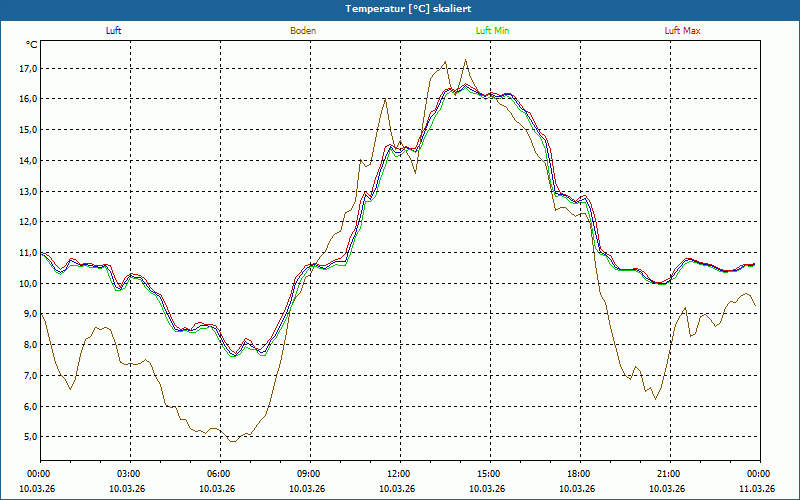The width and height of the screenshot is (800, 500).
Task: Select the 12:00 time axis label
Action: (399, 474)
